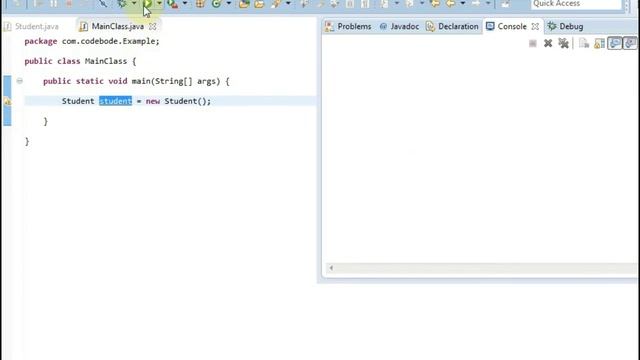Click the New Java Package icon

pos(200,4)
